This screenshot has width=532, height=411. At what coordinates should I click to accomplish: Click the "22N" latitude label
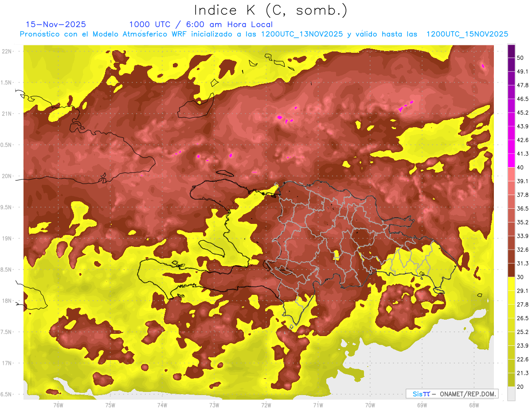click(x=7, y=51)
